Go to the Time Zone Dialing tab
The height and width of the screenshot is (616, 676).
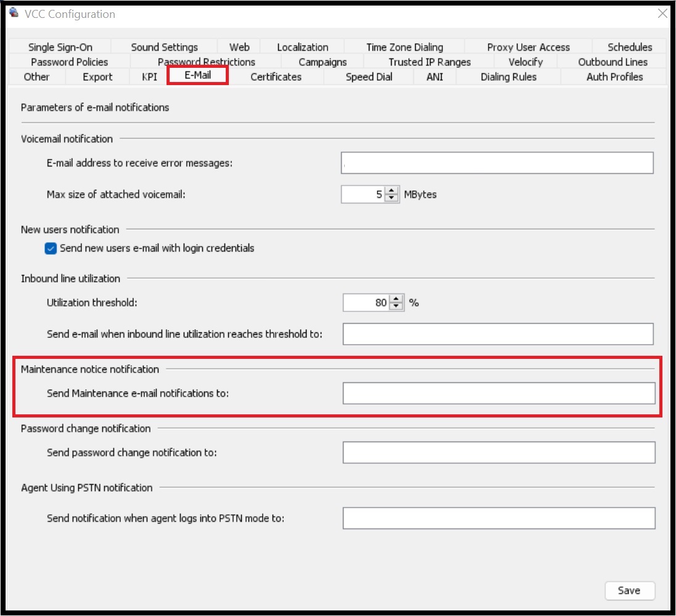pyautogui.click(x=405, y=47)
